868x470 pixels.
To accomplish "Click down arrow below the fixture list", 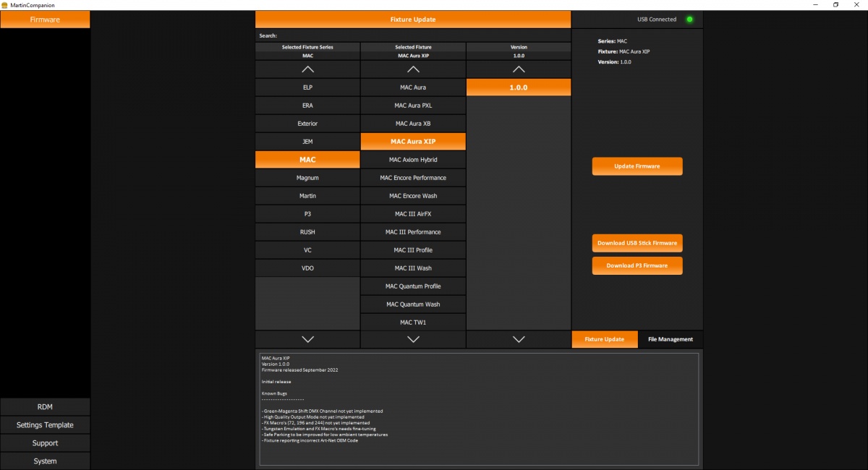I will pos(413,339).
